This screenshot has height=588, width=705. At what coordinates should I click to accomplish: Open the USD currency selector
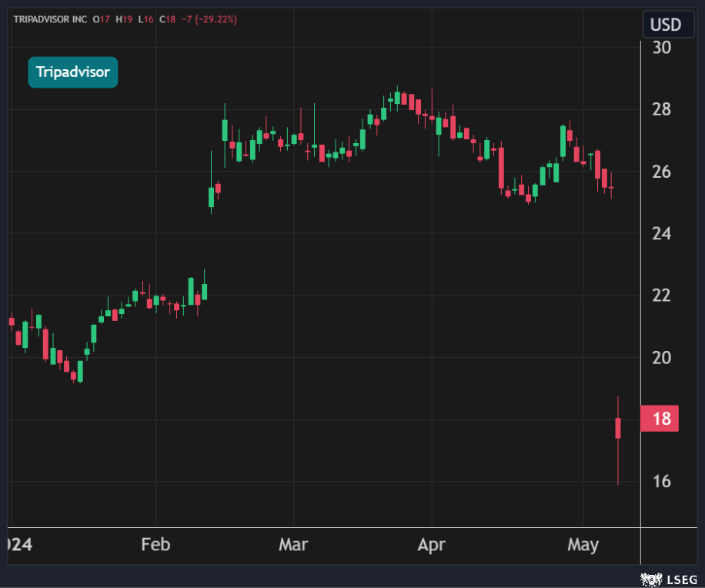[664, 25]
